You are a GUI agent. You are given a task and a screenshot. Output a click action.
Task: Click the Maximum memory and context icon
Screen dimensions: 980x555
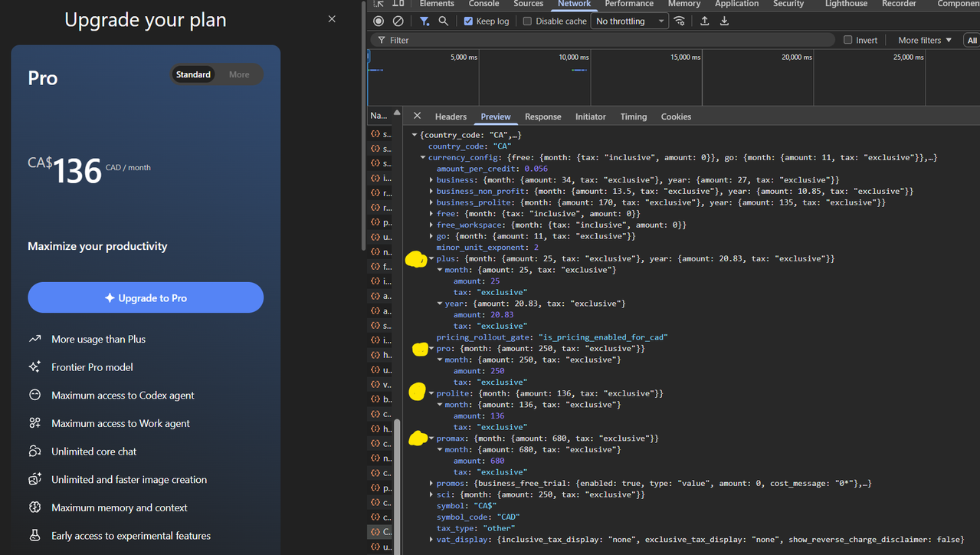click(x=34, y=507)
